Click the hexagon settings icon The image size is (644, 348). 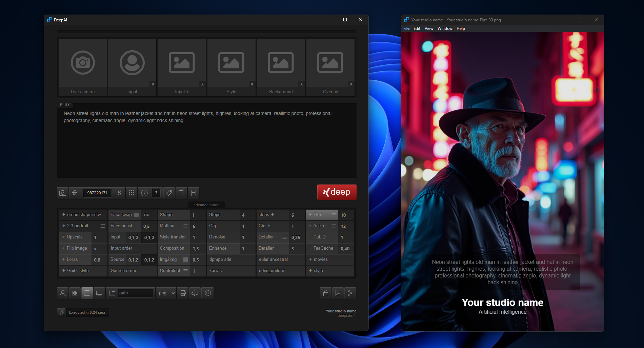point(208,293)
